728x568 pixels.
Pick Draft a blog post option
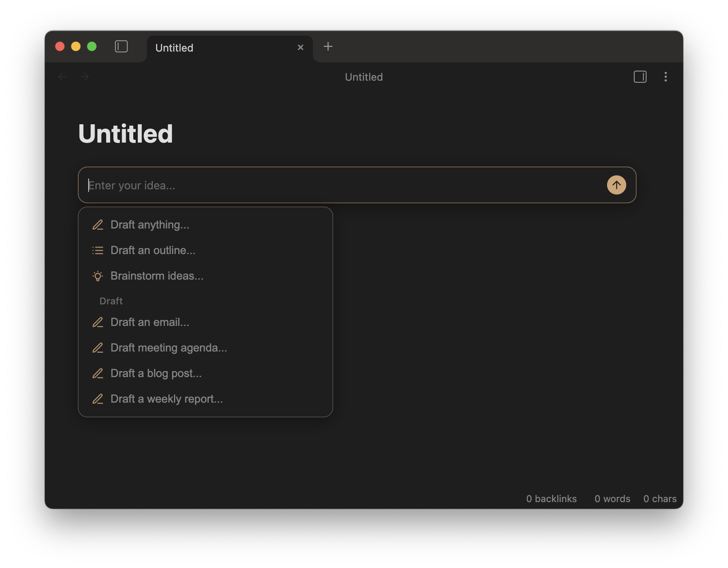(156, 373)
